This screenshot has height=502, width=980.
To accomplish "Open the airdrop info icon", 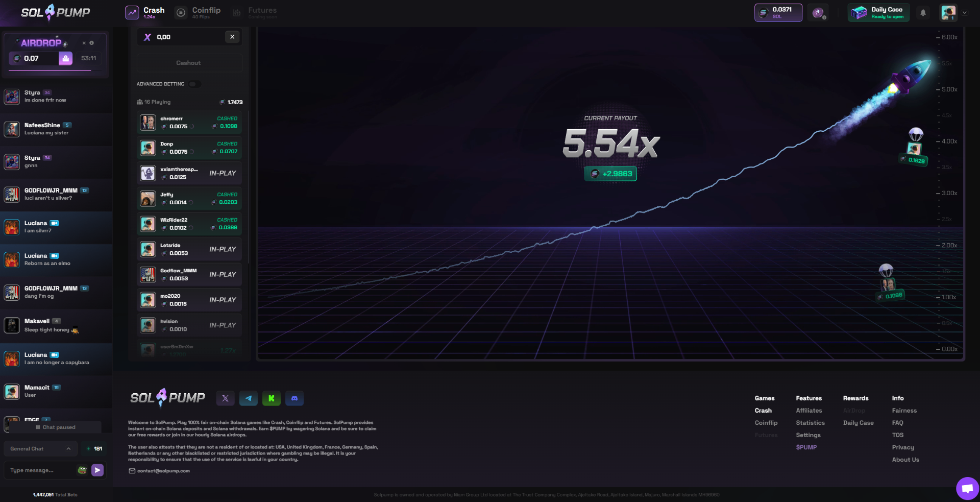I will pos(92,43).
